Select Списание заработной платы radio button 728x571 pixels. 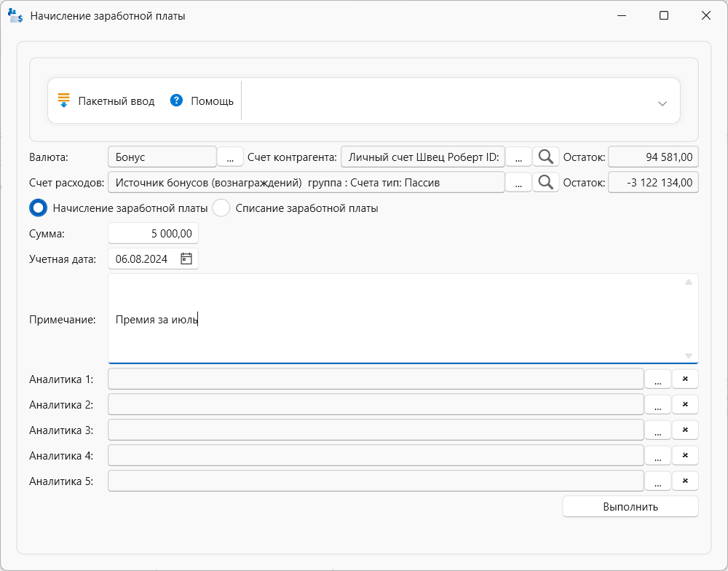click(x=221, y=208)
